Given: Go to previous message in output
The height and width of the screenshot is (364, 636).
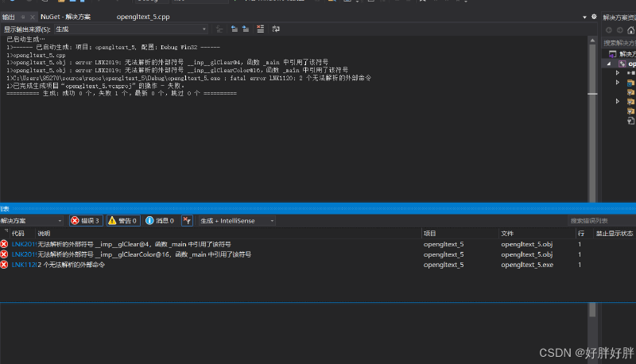Looking at the screenshot, I should pos(235,29).
